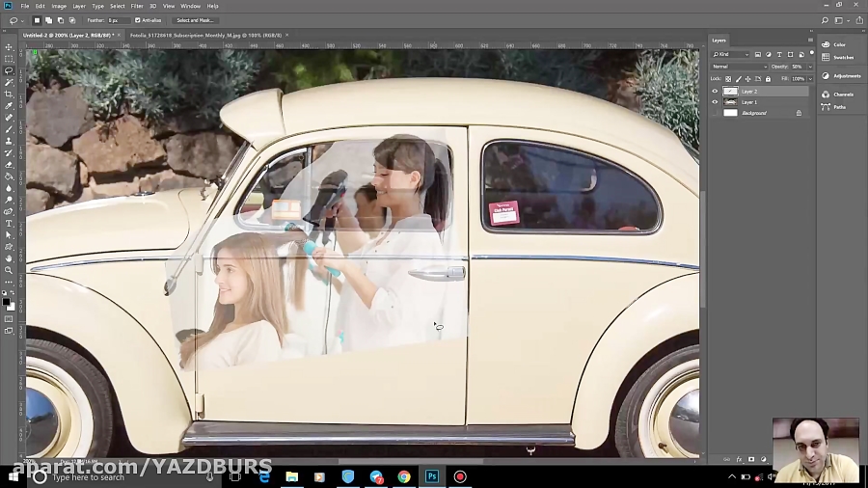Viewport: 868px width, 488px height.
Task: Open the Kind filter dropdown
Action: tap(731, 54)
